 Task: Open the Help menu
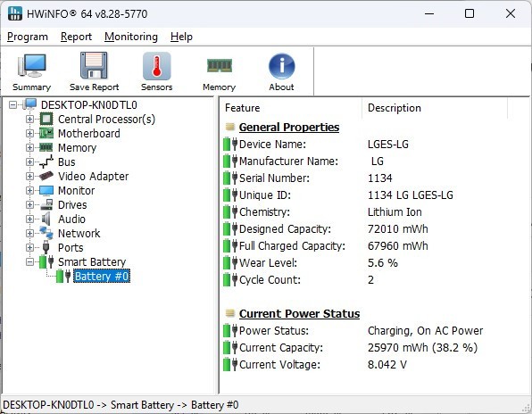pos(181,37)
